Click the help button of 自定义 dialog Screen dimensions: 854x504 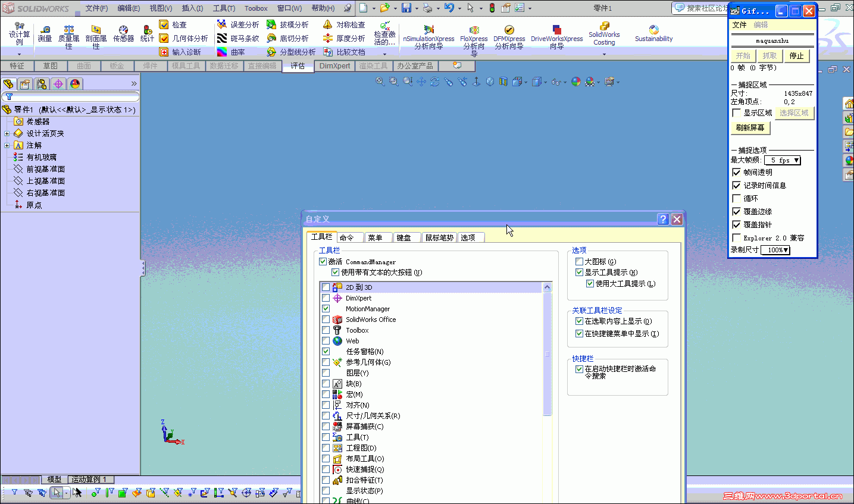tap(663, 219)
